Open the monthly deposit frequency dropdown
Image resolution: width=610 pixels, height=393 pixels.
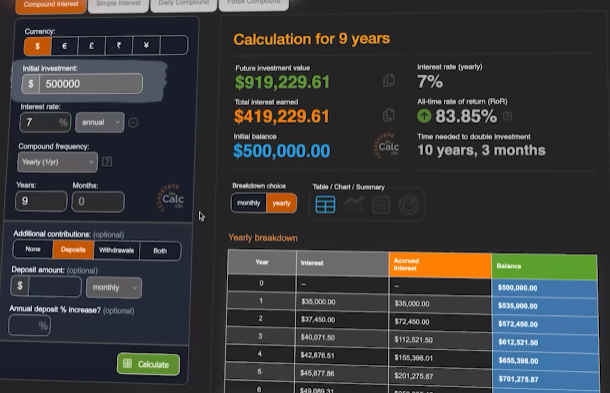coord(114,288)
